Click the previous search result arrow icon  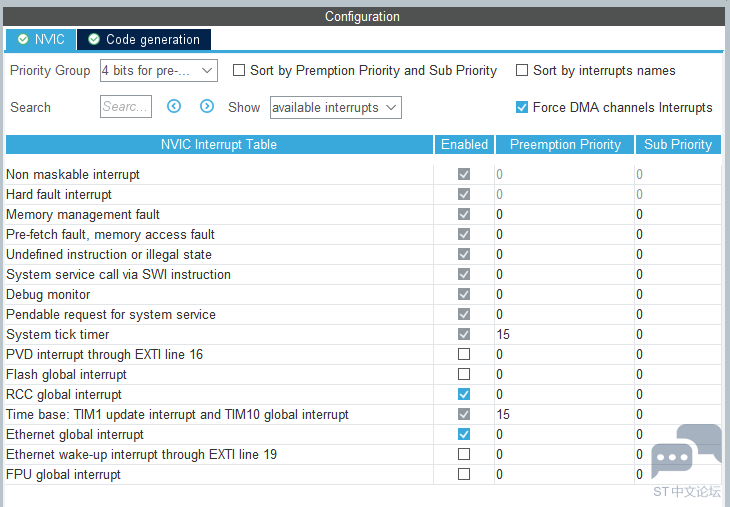[x=174, y=106]
